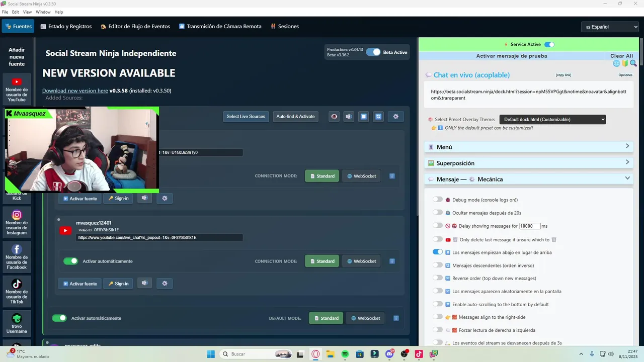Screen dimensions: 644x362
Task: Click the mvasquez12401 live chat URL field
Action: (x=159, y=237)
